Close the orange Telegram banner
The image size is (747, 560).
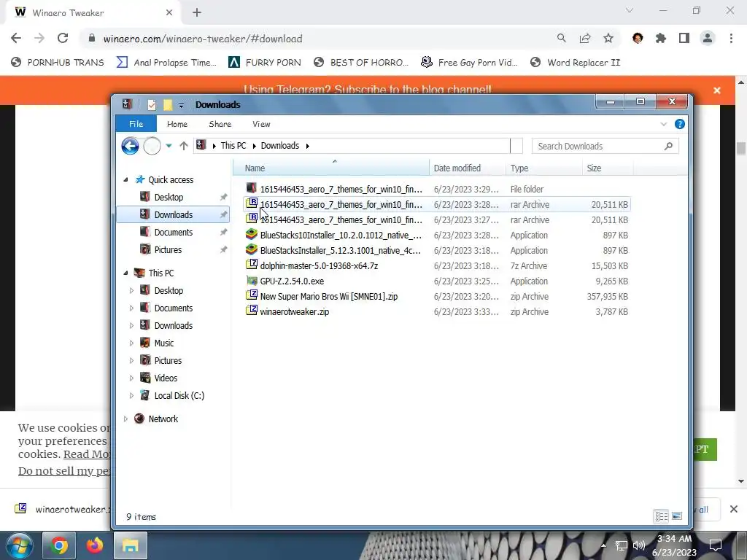tap(717, 90)
